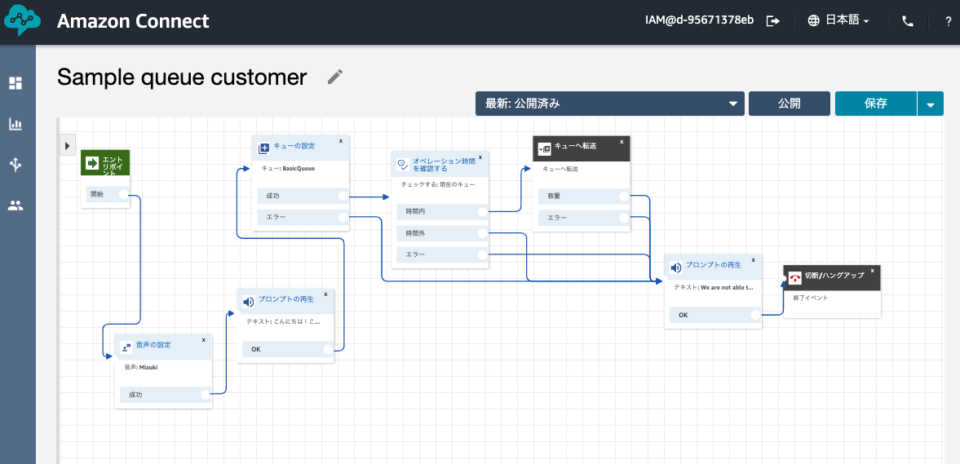Click the Sample queue customer flow title
This screenshot has height=464, width=960.
pos(182,77)
